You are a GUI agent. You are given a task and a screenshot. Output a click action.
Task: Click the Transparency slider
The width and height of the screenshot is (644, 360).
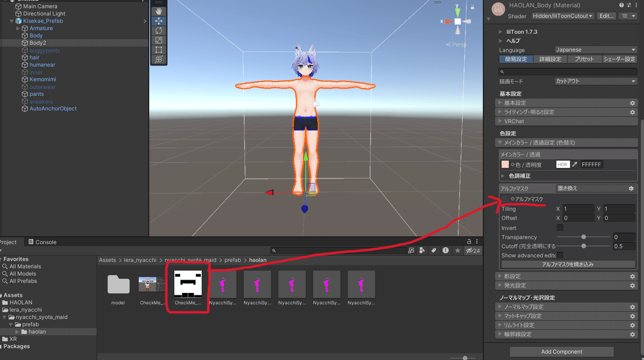(x=583, y=237)
